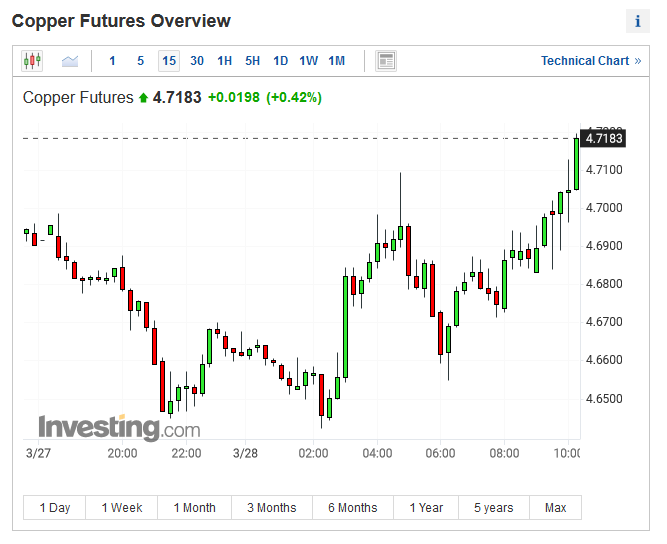Image resolution: width=667 pixels, height=544 pixels.
Task: Click the current price label 4.7183 on axis
Action: [x=604, y=138]
